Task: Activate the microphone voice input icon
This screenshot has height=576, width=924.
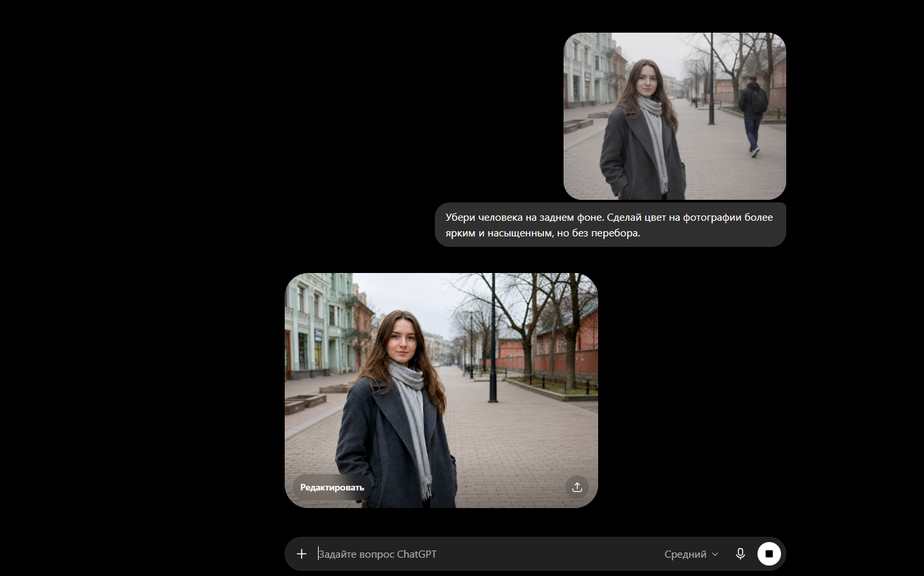Action: click(x=740, y=554)
